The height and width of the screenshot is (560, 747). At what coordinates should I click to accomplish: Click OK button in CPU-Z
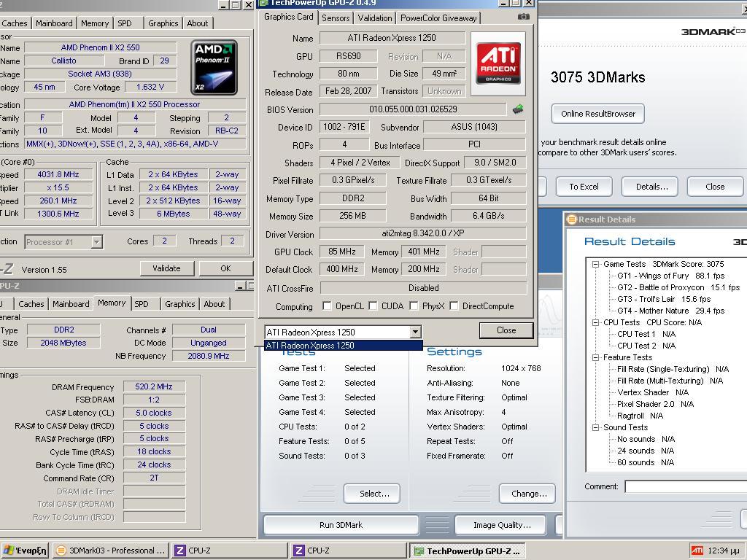tap(225, 268)
